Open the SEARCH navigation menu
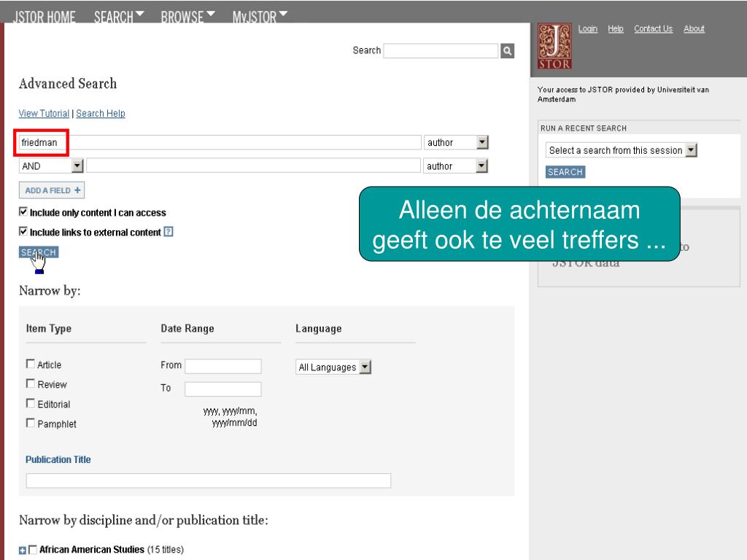Viewport: 747px width, 560px height. [x=119, y=17]
